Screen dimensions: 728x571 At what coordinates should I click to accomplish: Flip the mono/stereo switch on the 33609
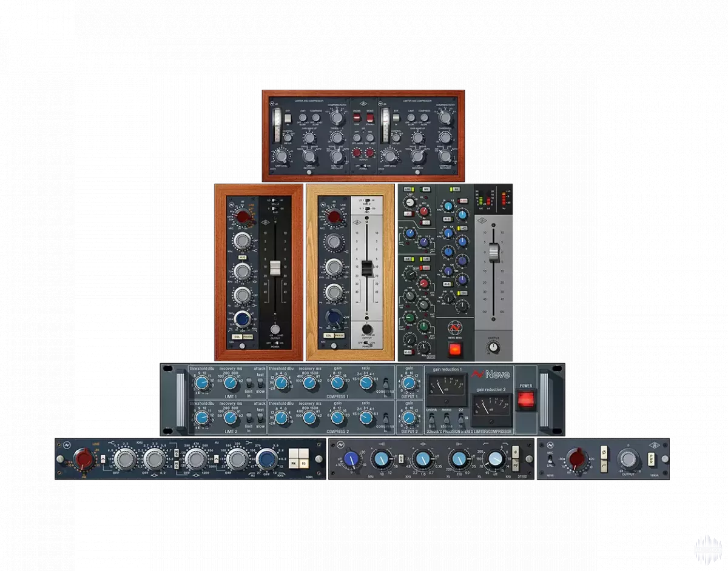(x=447, y=418)
